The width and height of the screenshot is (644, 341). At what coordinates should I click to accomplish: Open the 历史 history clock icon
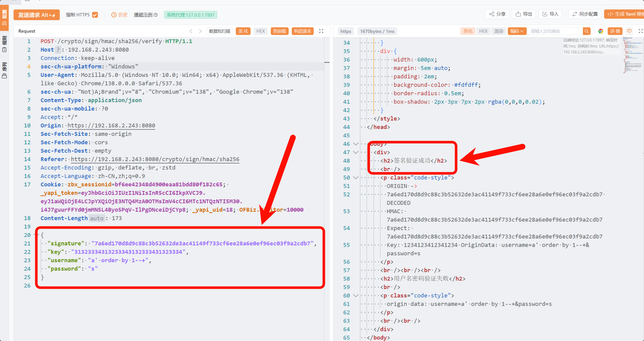click(x=114, y=15)
